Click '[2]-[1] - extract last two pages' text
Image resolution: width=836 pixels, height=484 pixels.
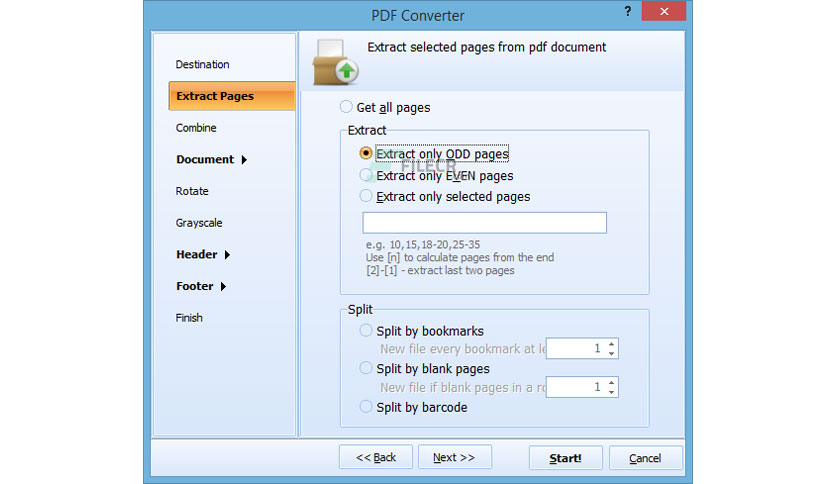pyautogui.click(x=440, y=270)
